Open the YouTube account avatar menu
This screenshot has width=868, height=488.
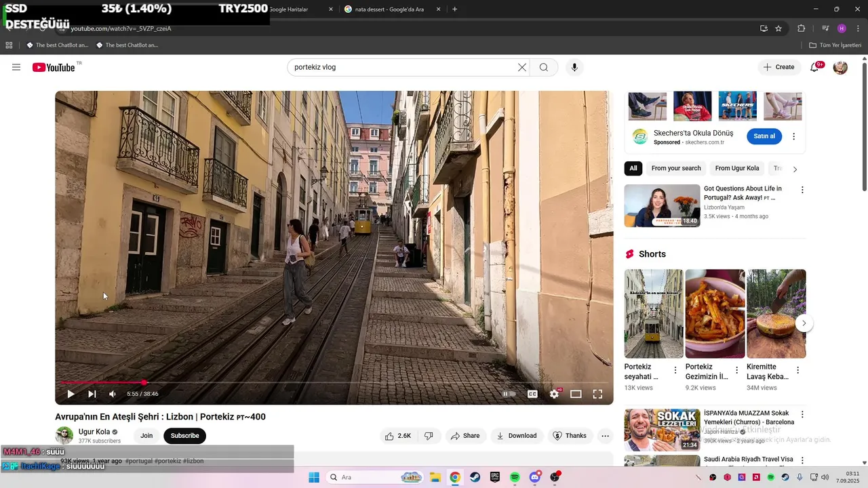(840, 67)
